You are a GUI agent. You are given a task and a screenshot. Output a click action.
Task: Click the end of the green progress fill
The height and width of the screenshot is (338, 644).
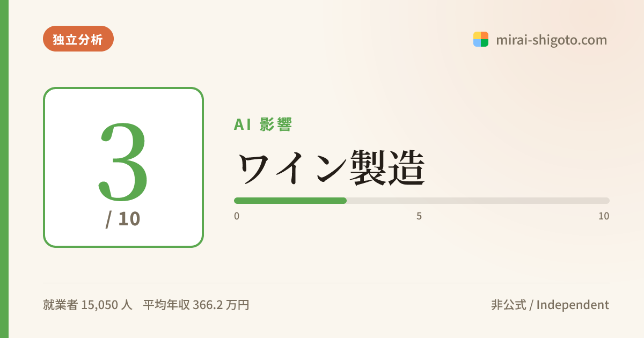345,201
